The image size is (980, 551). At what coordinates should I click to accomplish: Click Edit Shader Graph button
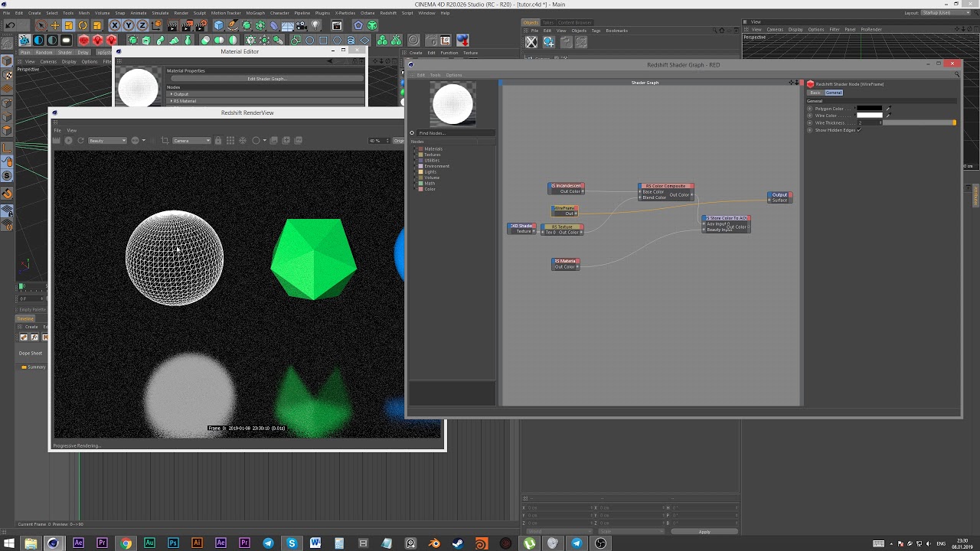click(266, 79)
